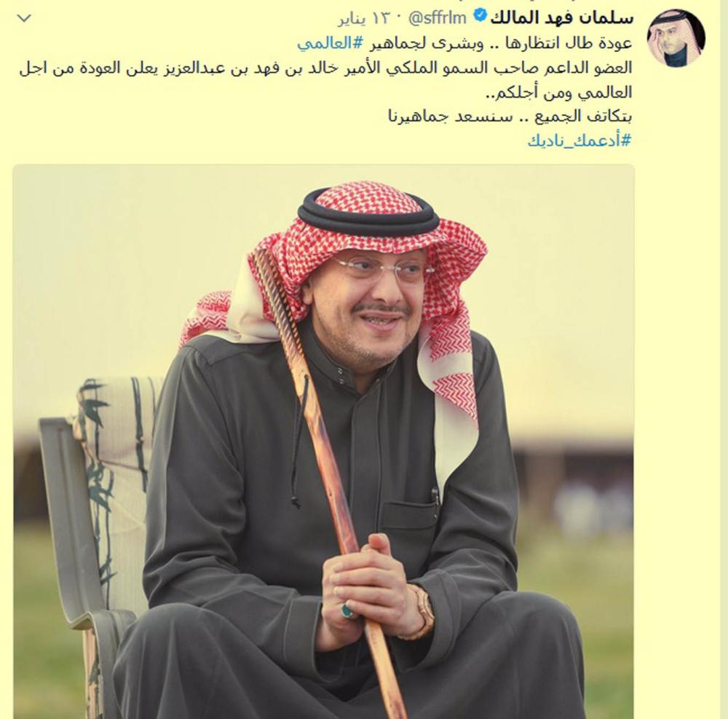Click the folding chair in the photo
The image size is (728, 719).
pos(93,534)
